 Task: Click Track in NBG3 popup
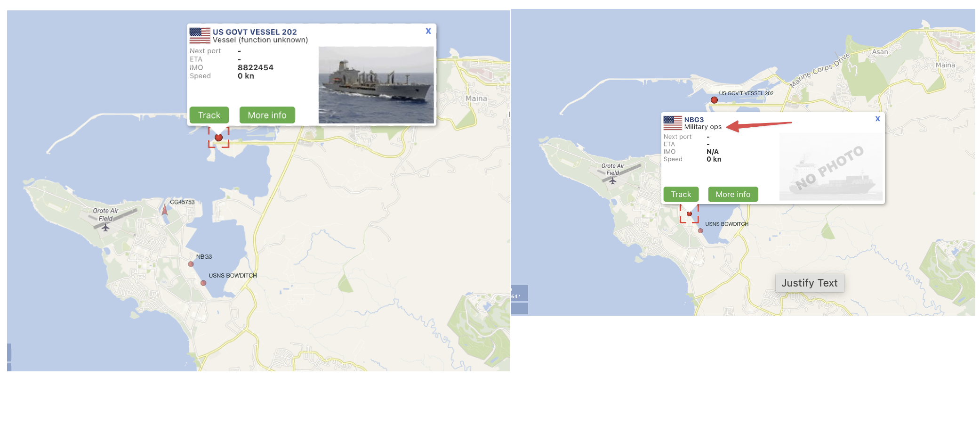click(x=681, y=194)
